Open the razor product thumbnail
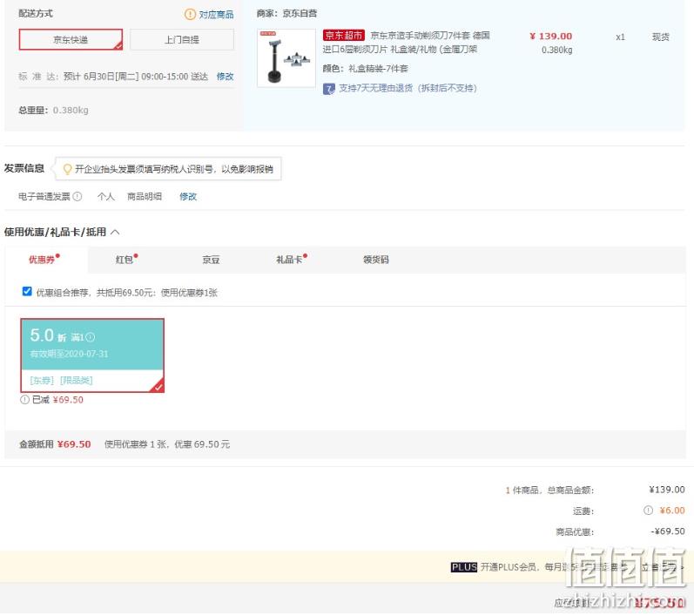This screenshot has width=694, height=616. (286, 58)
